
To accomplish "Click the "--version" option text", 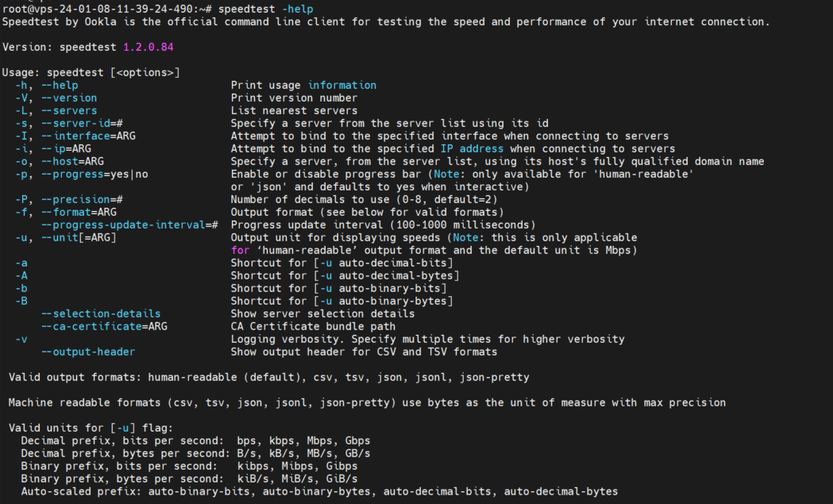I will tap(69, 98).
